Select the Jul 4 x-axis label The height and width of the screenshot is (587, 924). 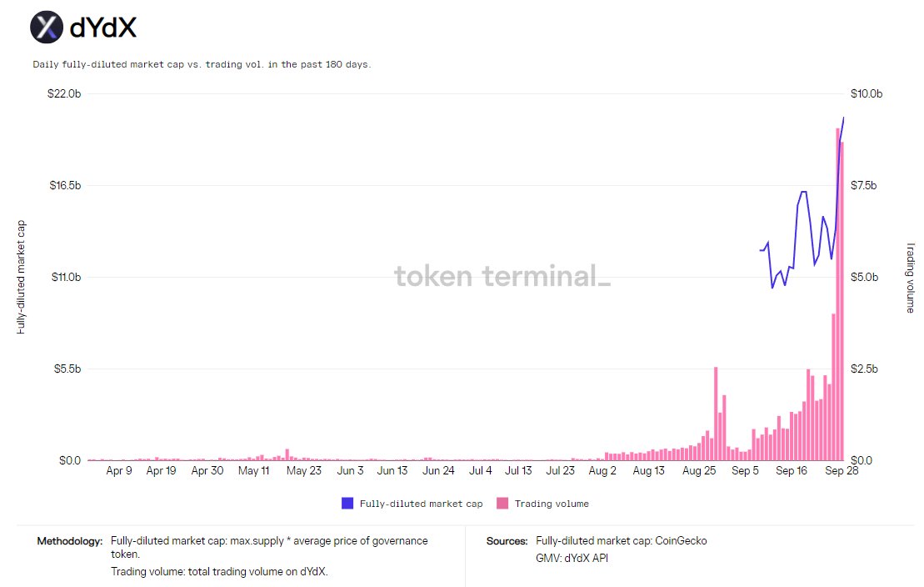point(480,470)
